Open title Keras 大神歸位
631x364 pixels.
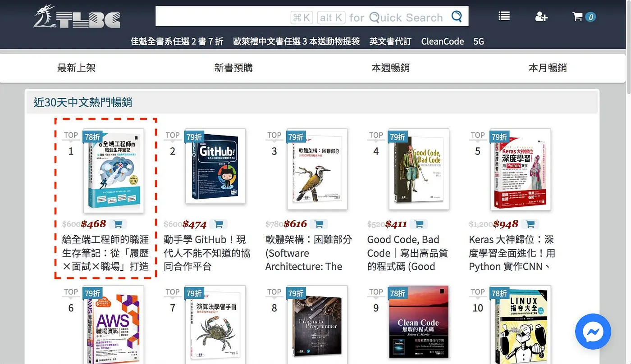coord(512,253)
